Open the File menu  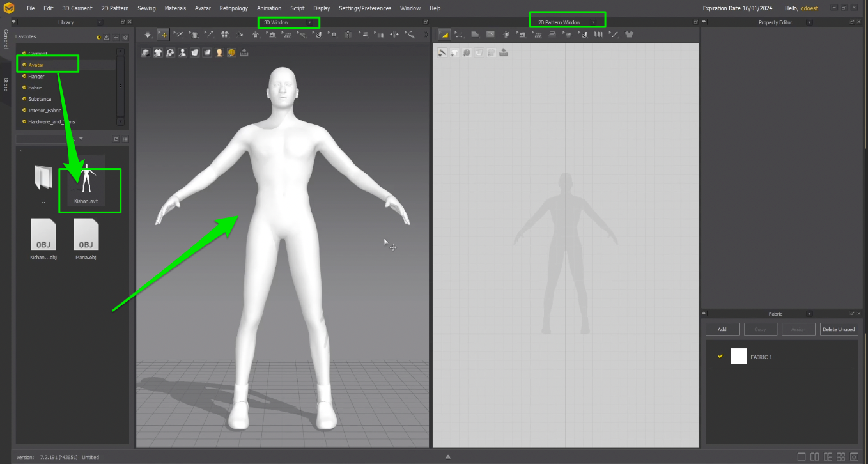pyautogui.click(x=31, y=8)
